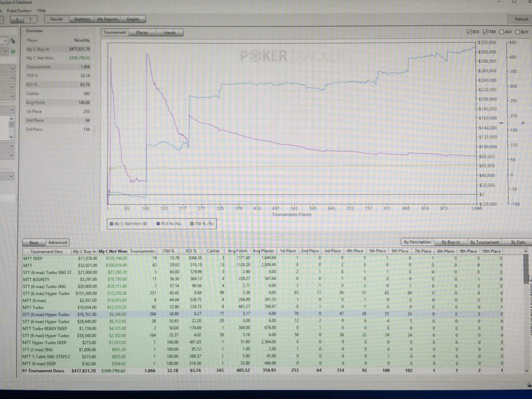
Task: Click the left filter list's scroll-down arrow
Action: 12,137
